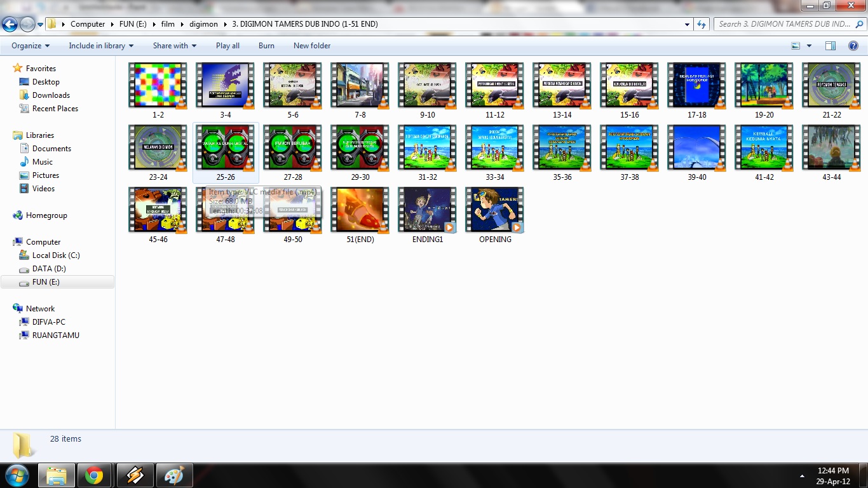The width and height of the screenshot is (868, 488).
Task: Click the Burn toolbar button
Action: click(266, 46)
